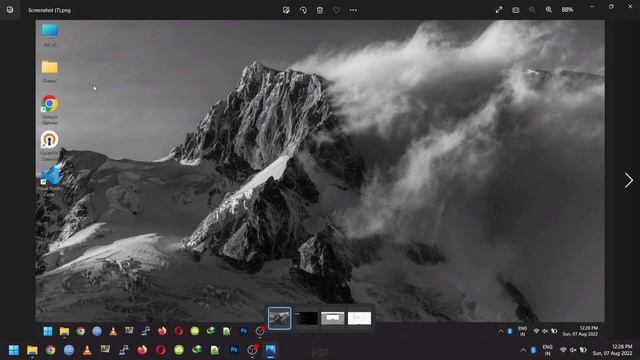Screen dimensions: 640x360
Task: Open the three-dot See more menu
Action: tap(353, 10)
